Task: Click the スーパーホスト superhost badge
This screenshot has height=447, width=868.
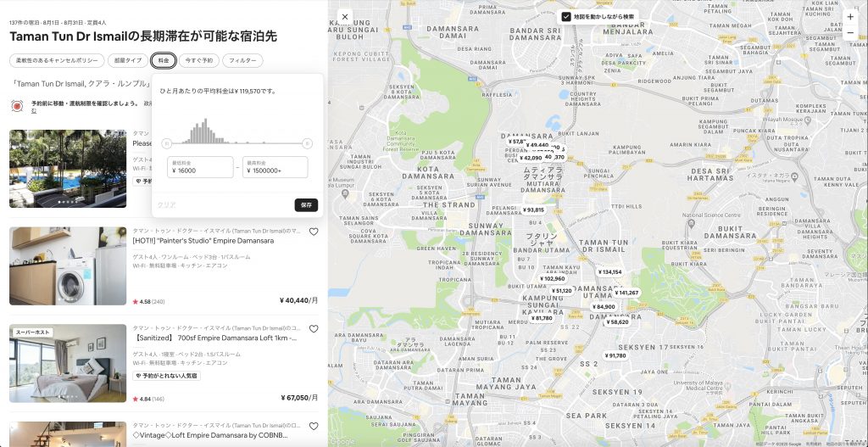Action: coord(33,332)
